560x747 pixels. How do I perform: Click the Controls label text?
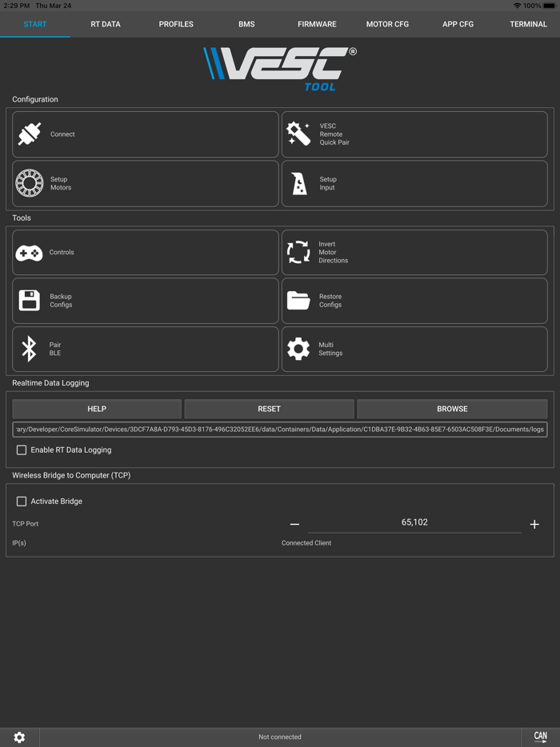(x=62, y=253)
